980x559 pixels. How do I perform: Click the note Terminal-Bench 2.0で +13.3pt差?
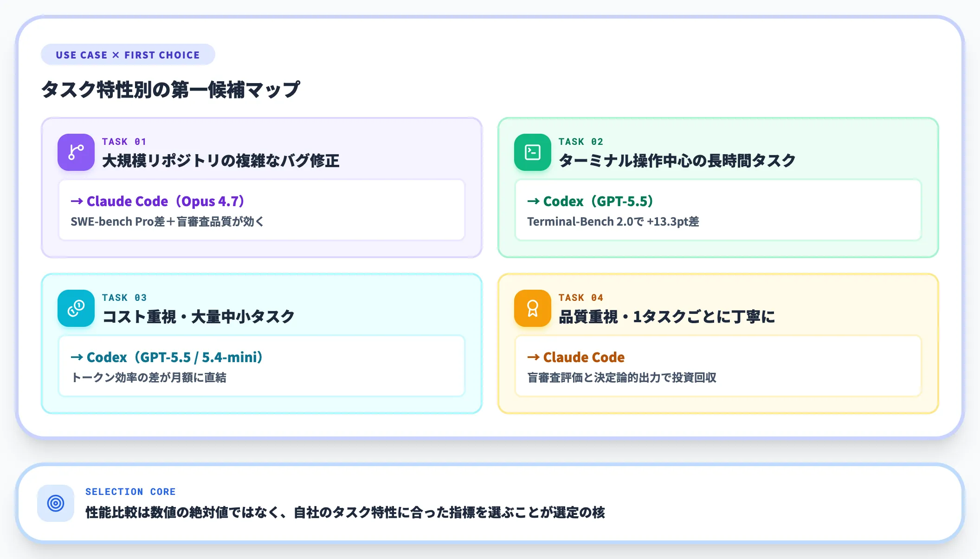pyautogui.click(x=613, y=221)
